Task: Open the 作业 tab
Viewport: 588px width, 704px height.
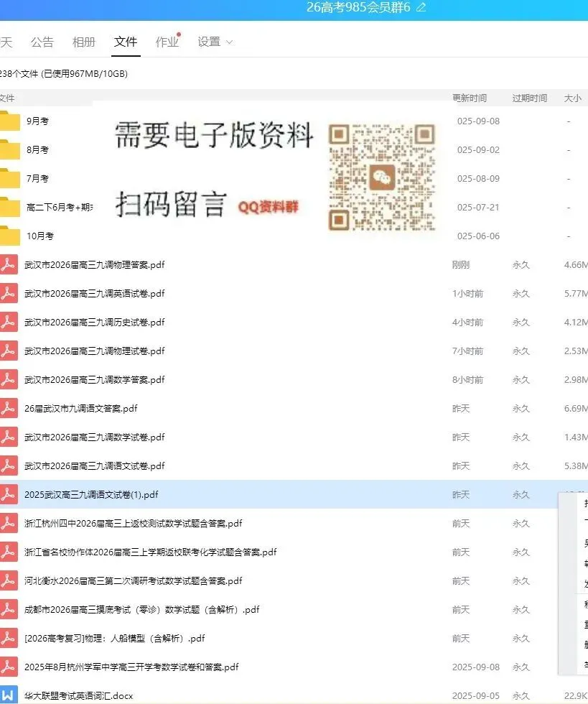Action: coord(167,42)
